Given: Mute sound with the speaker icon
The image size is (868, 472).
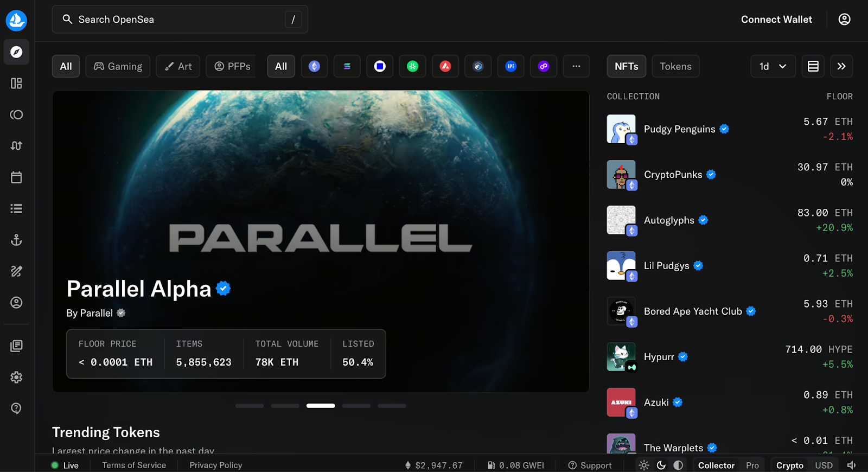Looking at the screenshot, I should (x=852, y=465).
